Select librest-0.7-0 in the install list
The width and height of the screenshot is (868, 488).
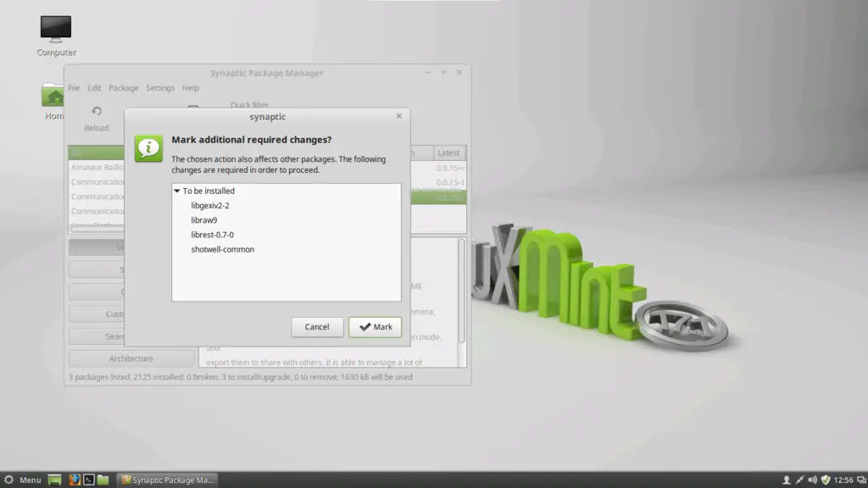coord(212,235)
